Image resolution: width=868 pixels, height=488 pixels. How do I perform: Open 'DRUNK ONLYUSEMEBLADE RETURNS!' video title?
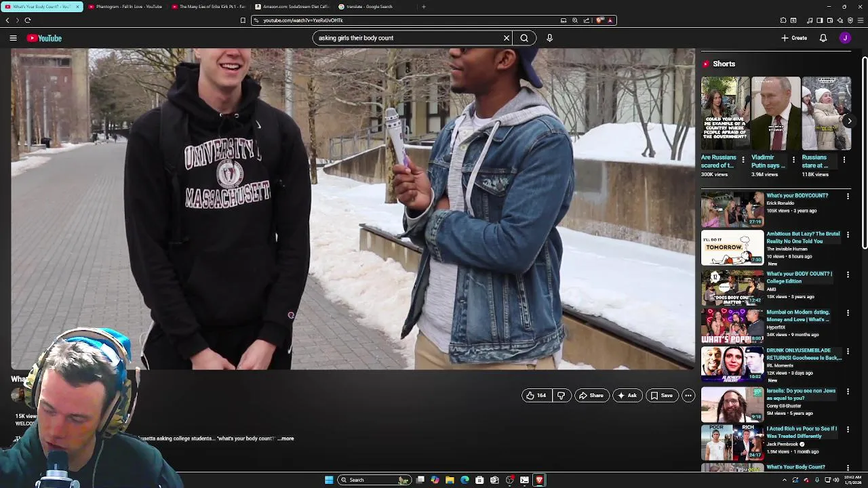click(804, 354)
